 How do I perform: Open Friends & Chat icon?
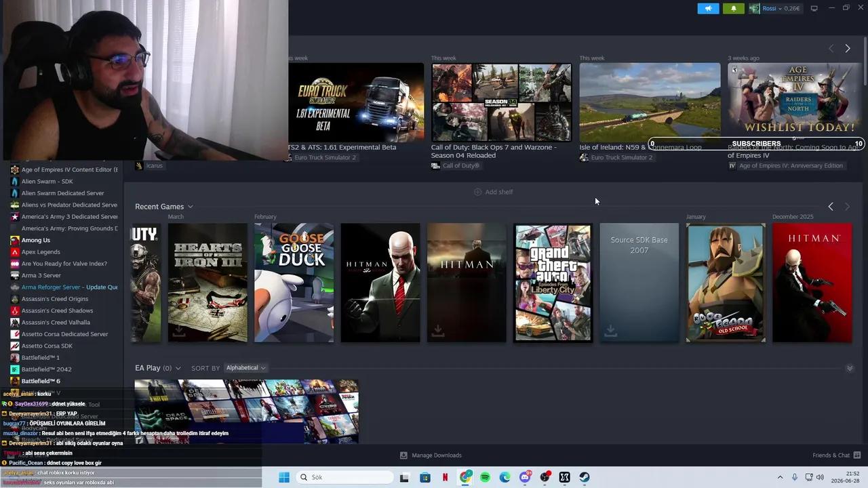tap(857, 455)
